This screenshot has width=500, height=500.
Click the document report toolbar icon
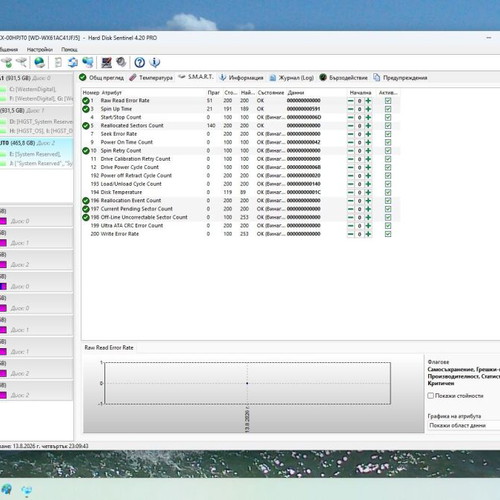pos(58,62)
